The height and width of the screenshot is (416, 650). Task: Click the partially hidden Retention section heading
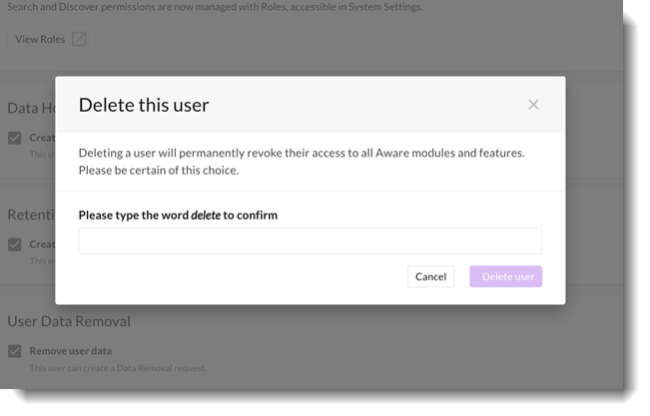coord(30,213)
